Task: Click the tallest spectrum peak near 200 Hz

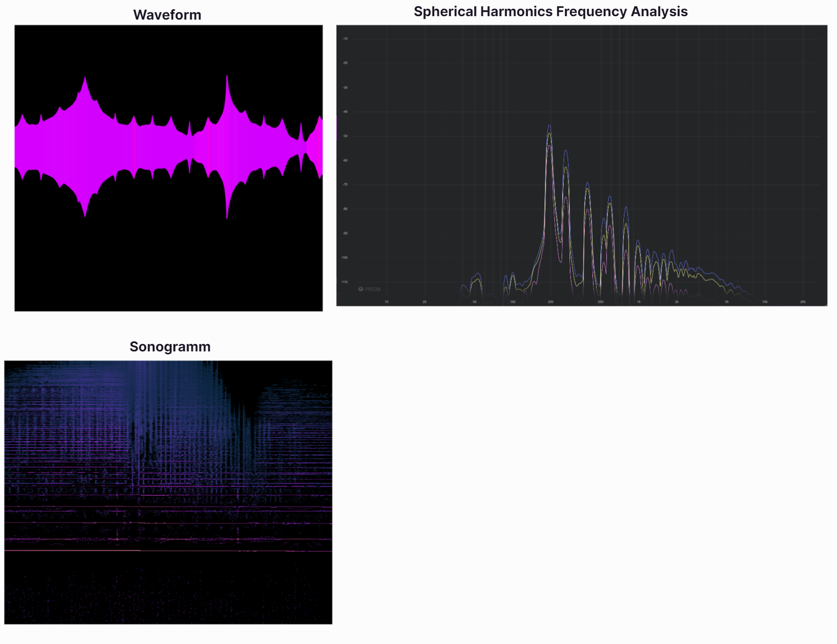Action: click(549, 127)
